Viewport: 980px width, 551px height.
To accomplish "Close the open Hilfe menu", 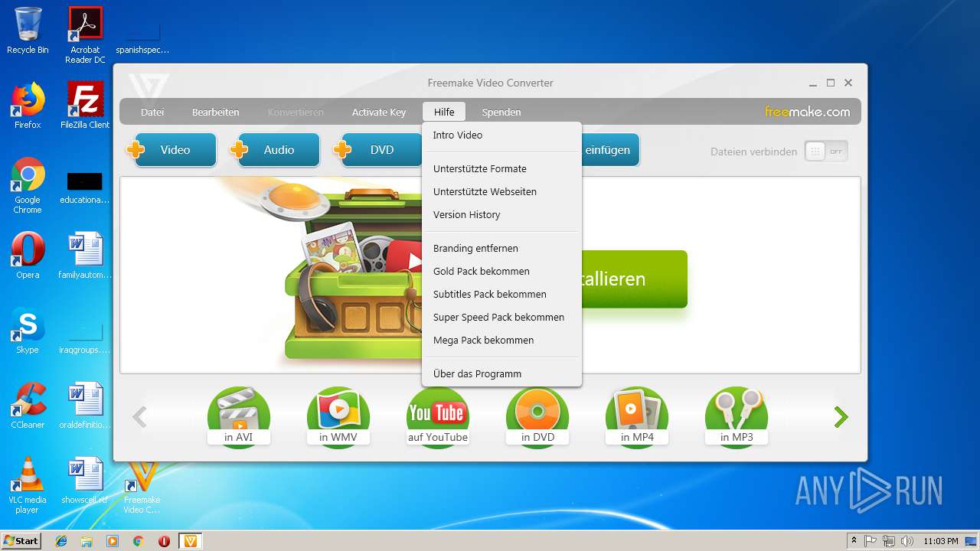I will 444,112.
